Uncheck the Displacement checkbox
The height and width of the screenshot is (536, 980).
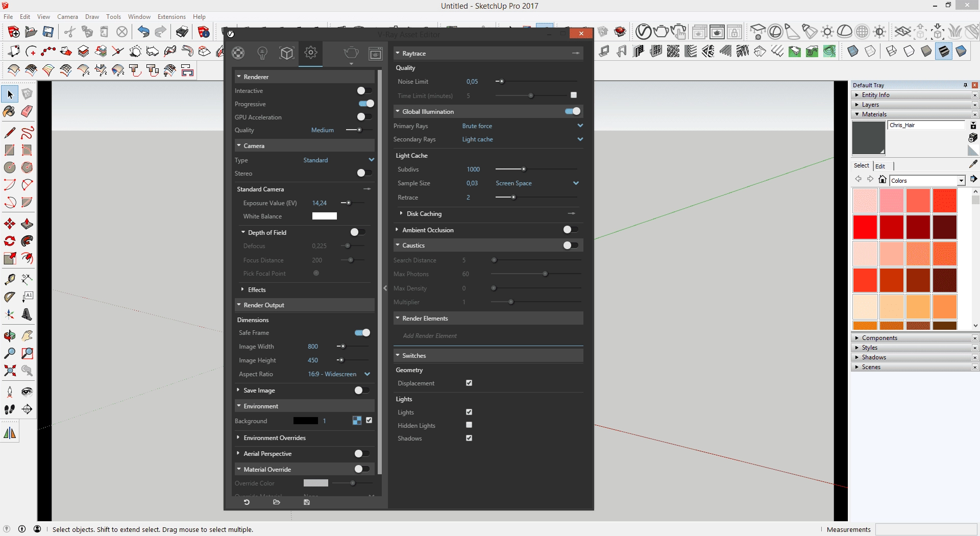469,383
